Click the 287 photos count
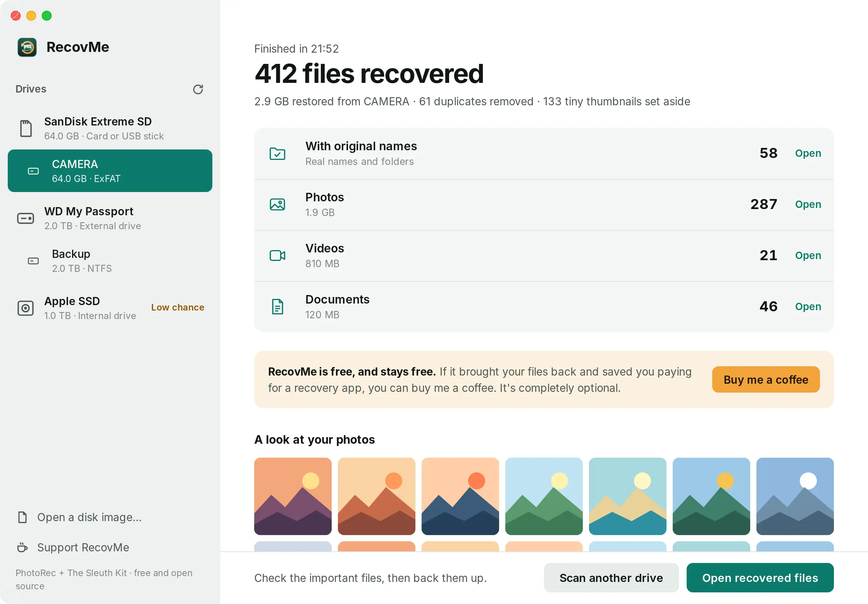The width and height of the screenshot is (868, 604). [764, 204]
